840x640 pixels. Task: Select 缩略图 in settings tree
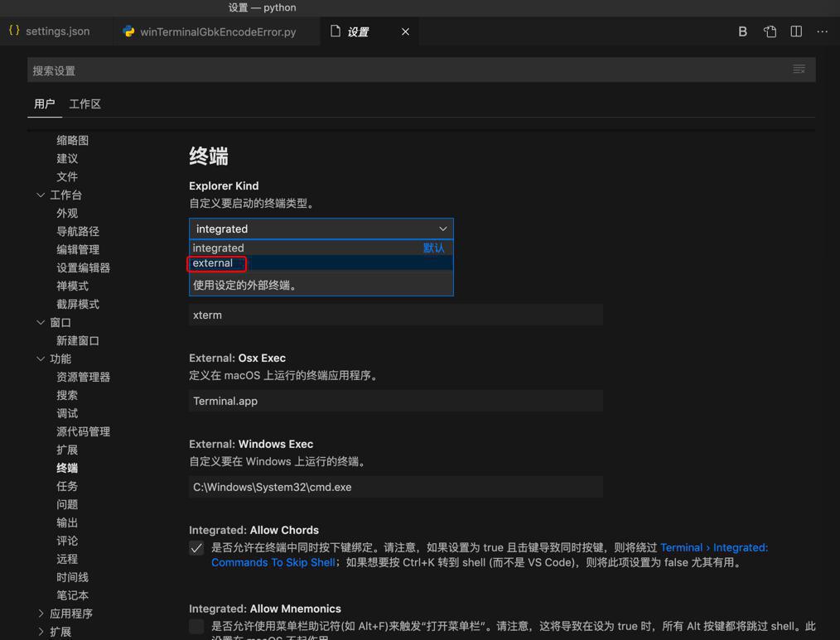coord(72,140)
